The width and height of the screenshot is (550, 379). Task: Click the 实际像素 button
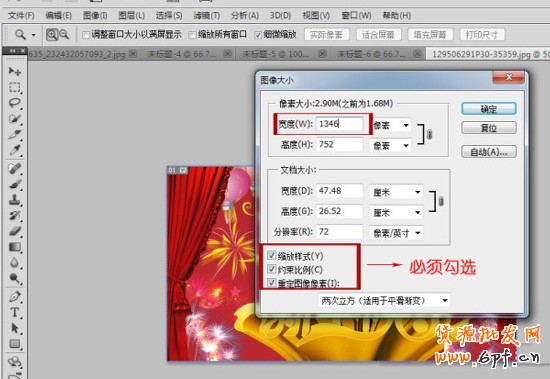tap(327, 35)
